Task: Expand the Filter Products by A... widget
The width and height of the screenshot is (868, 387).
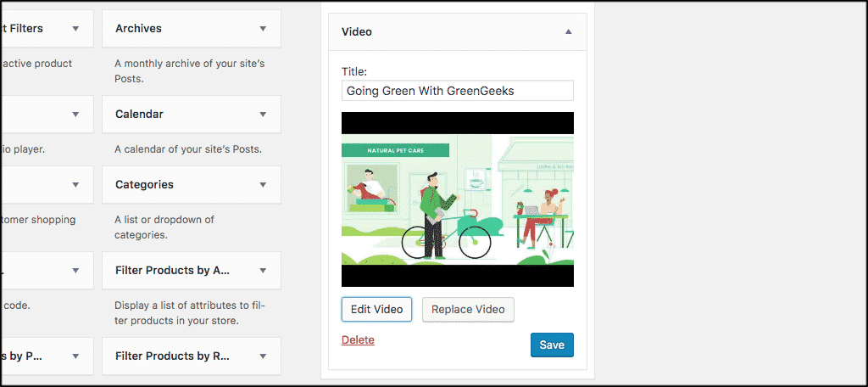Action: 263,271
